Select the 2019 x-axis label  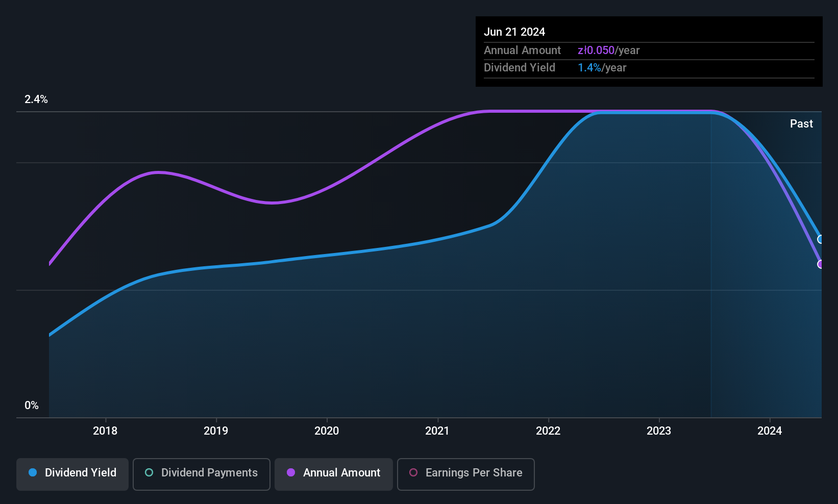click(x=216, y=431)
